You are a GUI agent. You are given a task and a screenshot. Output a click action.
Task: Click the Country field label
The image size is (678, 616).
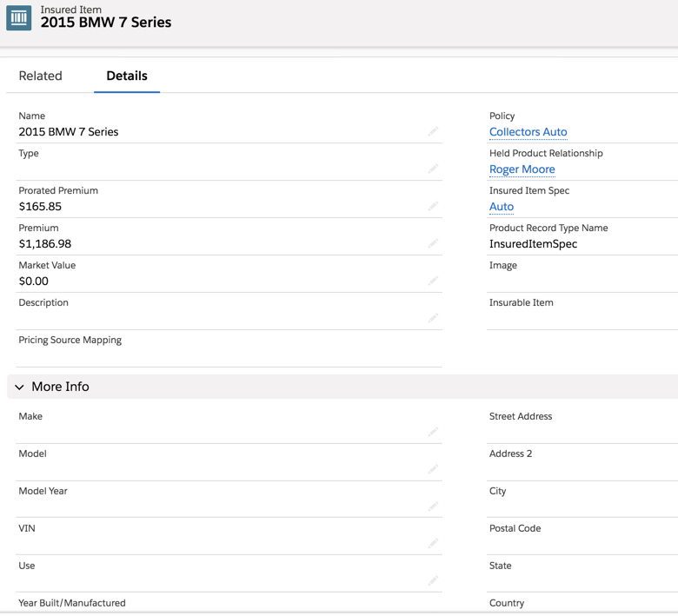click(507, 603)
